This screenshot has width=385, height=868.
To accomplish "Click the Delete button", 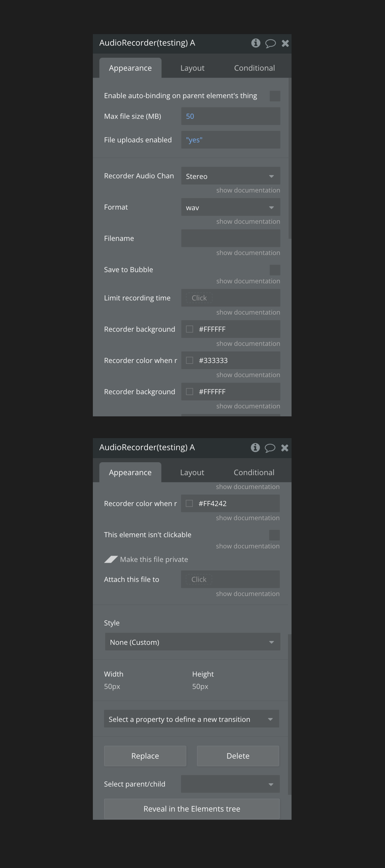I will point(238,756).
